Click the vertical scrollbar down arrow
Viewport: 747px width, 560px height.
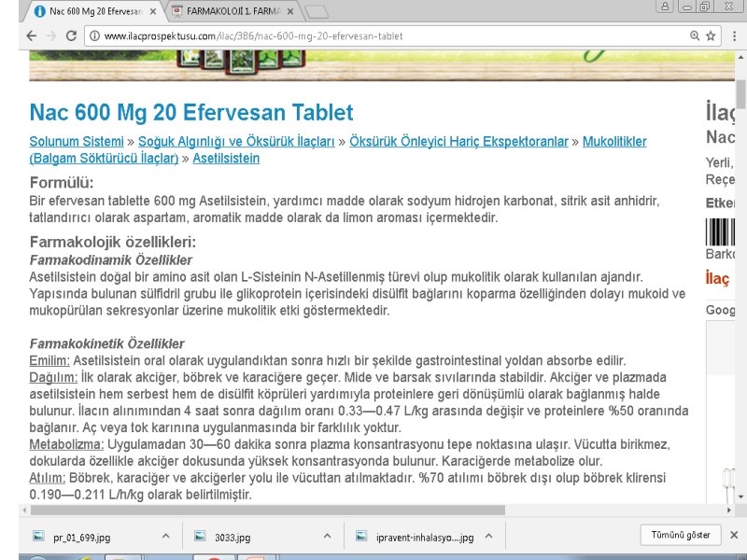(x=740, y=497)
